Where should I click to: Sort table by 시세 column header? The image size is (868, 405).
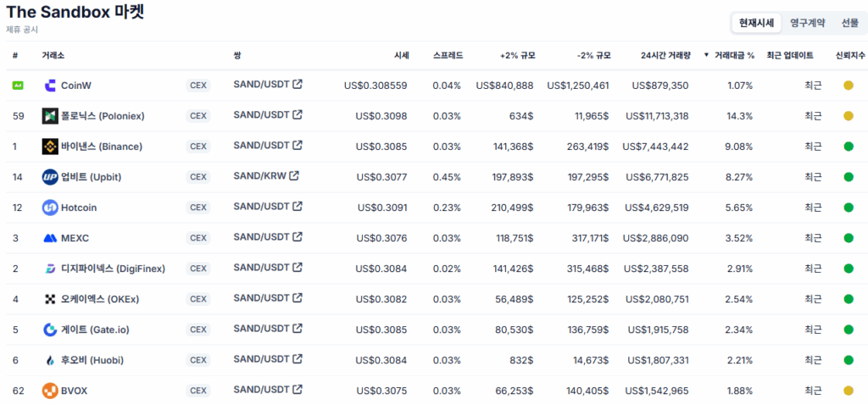(401, 55)
